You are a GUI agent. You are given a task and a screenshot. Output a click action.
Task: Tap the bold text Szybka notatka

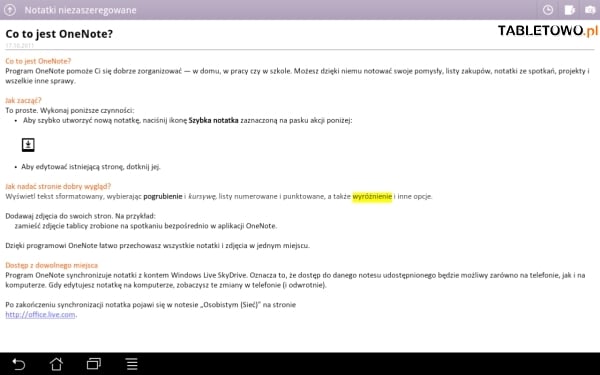pos(214,120)
